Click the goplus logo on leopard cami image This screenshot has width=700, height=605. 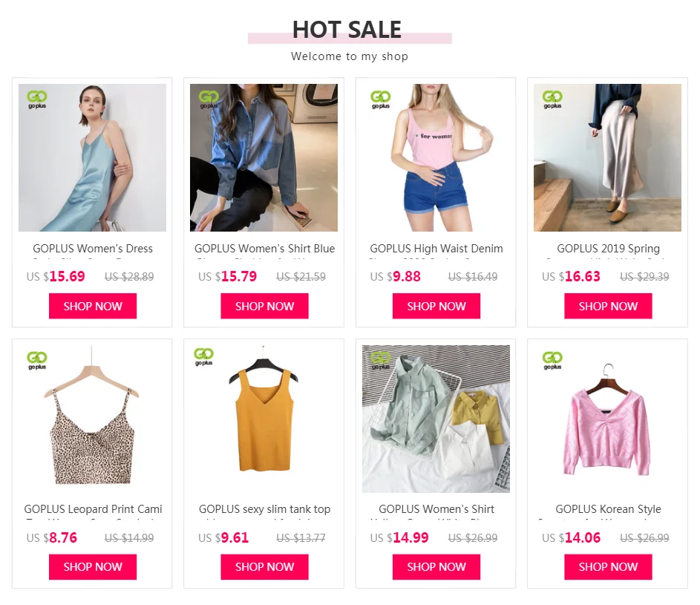point(36,360)
